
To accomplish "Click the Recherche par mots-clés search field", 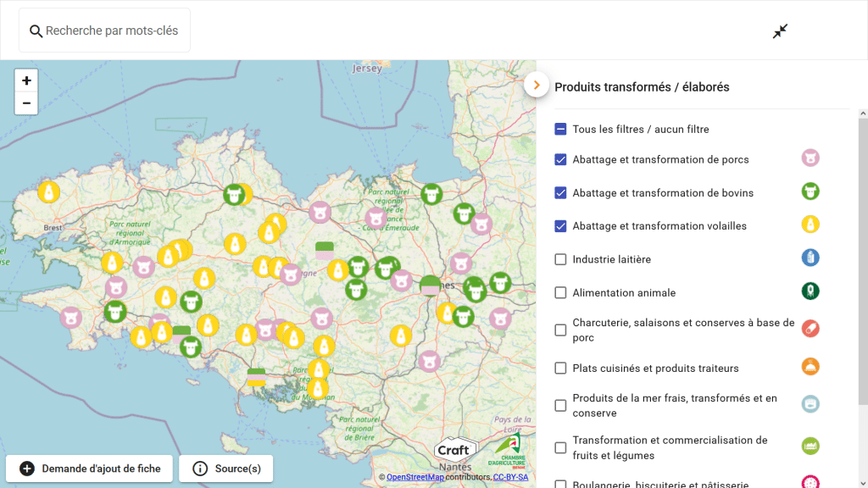I will (104, 30).
